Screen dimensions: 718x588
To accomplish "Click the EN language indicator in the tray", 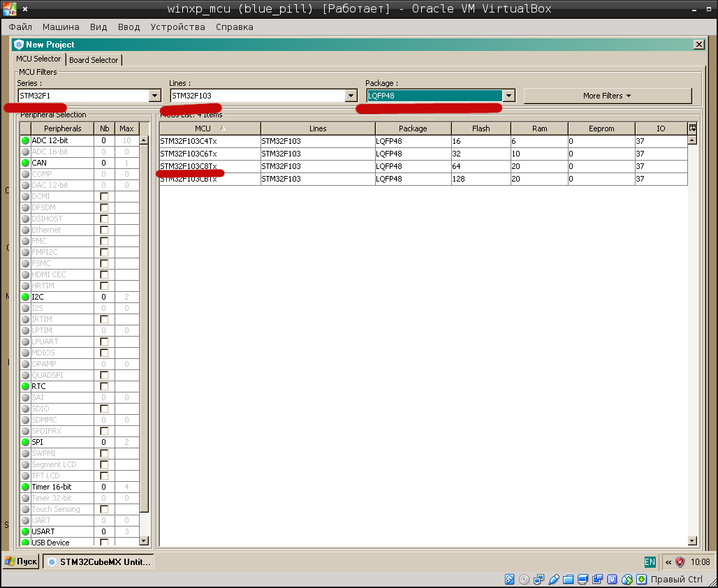I will (650, 562).
